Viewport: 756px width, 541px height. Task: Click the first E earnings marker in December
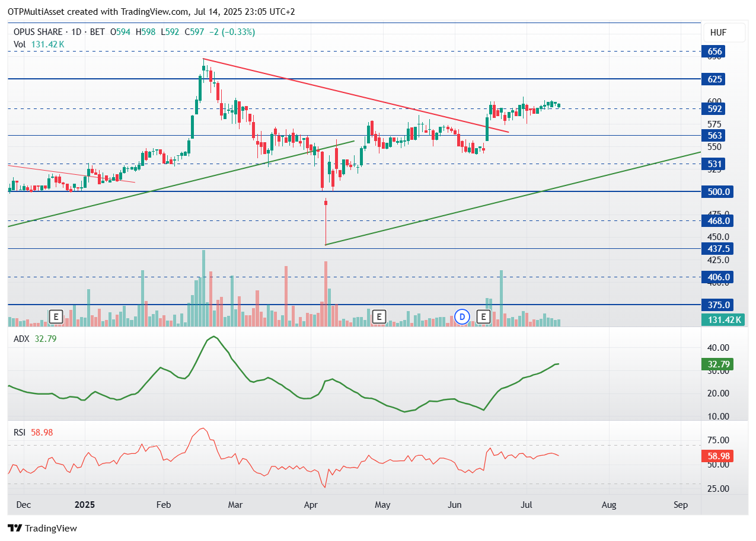click(56, 316)
